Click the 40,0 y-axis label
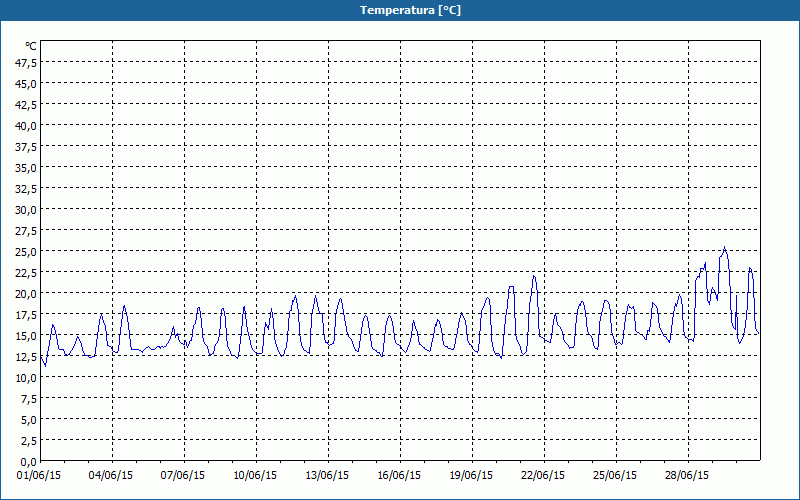Screen dimensions: 800x500 26,126
